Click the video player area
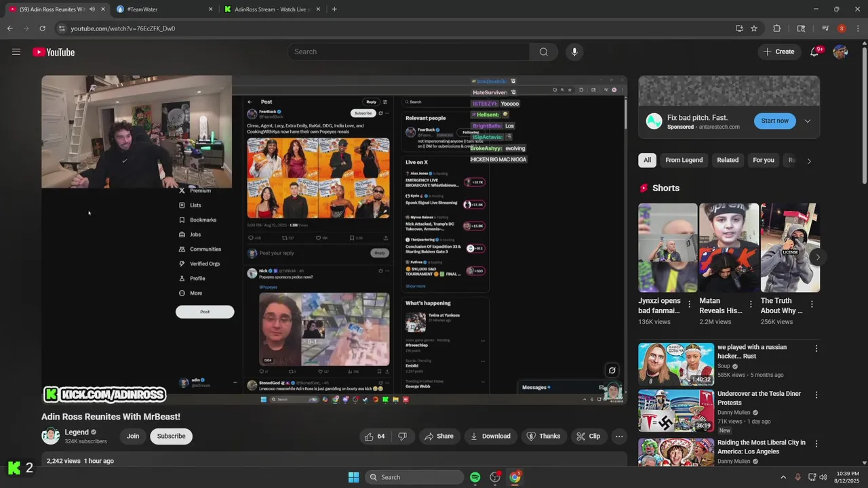The height and width of the screenshot is (488, 868). tap(334, 240)
